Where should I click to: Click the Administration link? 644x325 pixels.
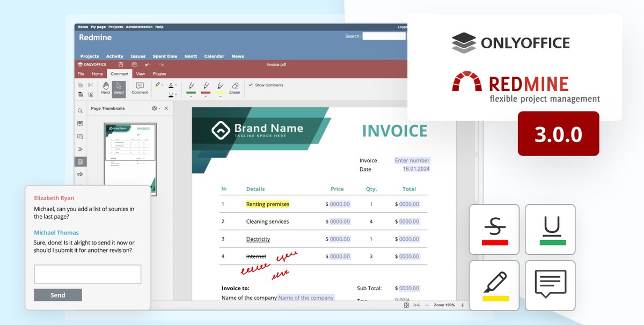click(x=140, y=27)
